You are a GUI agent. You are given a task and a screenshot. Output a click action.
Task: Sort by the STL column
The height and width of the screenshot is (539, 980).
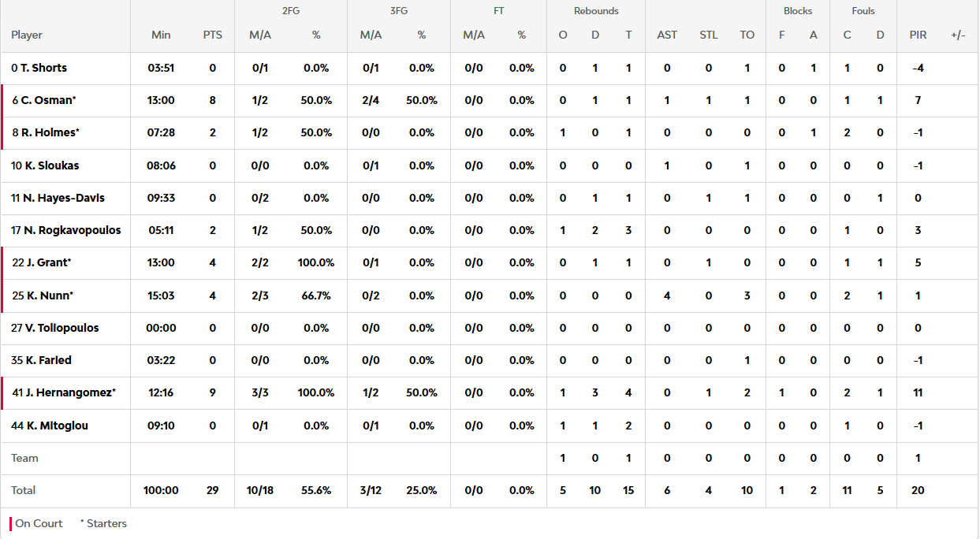tap(708, 35)
